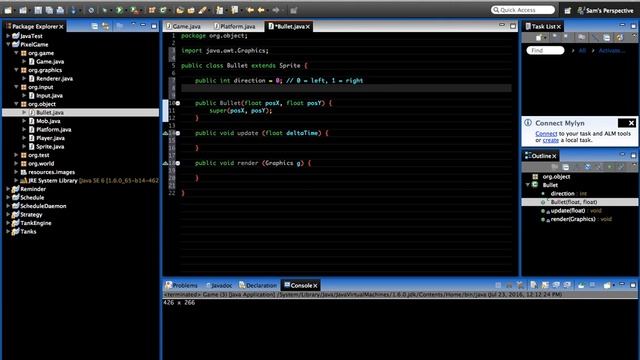
Task: Select Sam's Perspective button
Action: pos(606,11)
